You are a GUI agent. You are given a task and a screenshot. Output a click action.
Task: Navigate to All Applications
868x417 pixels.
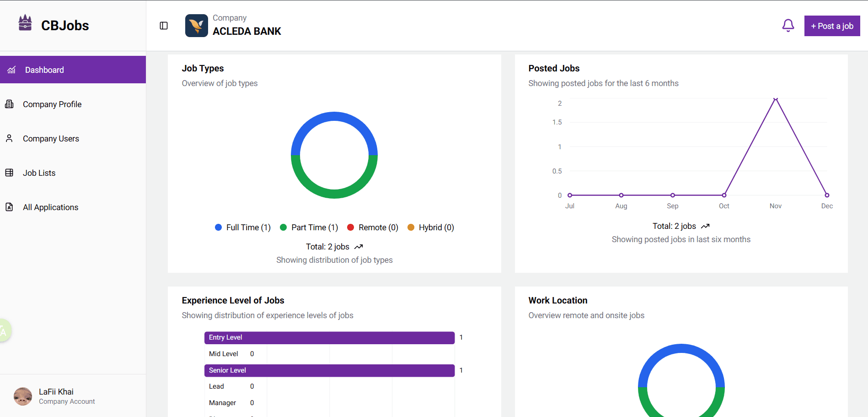(x=50, y=207)
